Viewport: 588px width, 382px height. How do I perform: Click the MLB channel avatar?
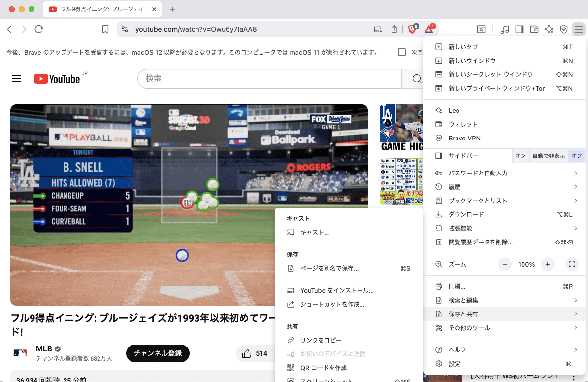tap(20, 353)
